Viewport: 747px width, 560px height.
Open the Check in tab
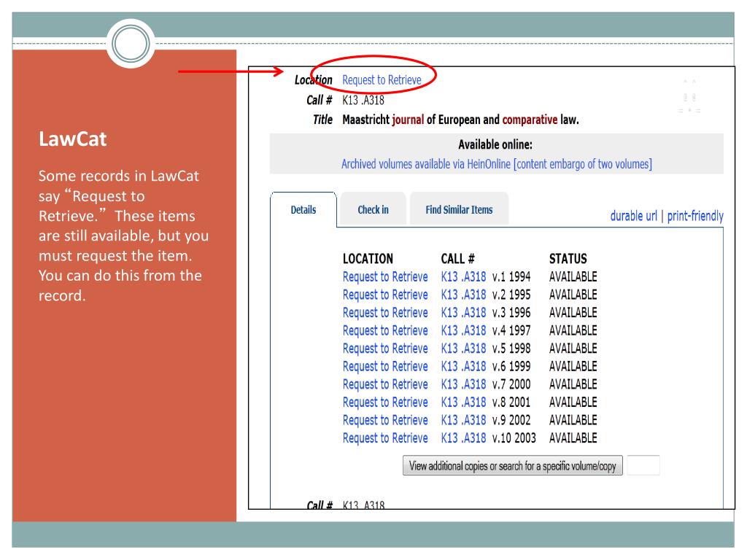click(x=373, y=209)
